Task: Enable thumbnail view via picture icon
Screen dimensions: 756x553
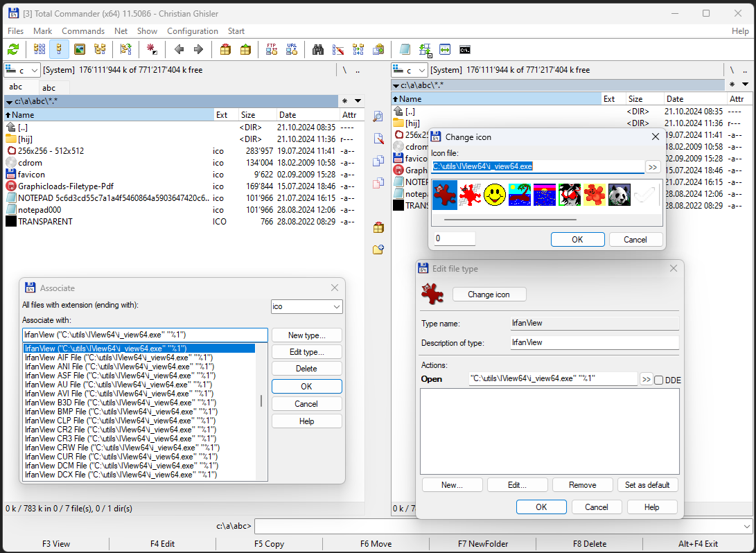Action: click(x=80, y=49)
